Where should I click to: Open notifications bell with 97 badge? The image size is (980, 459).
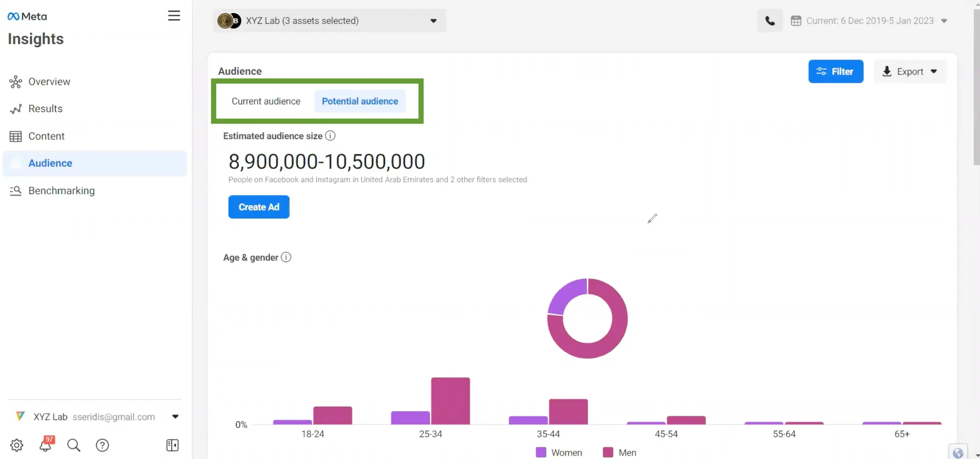click(x=46, y=444)
